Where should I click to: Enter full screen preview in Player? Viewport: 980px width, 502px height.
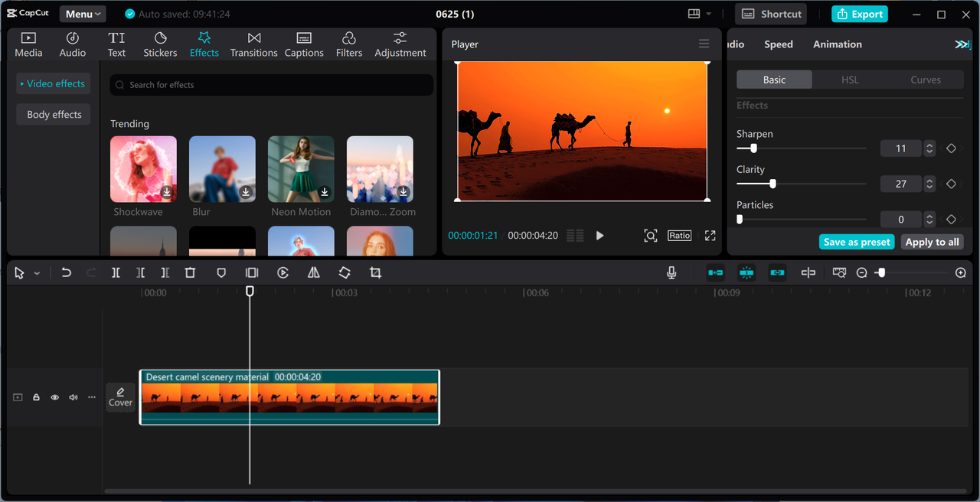click(710, 236)
